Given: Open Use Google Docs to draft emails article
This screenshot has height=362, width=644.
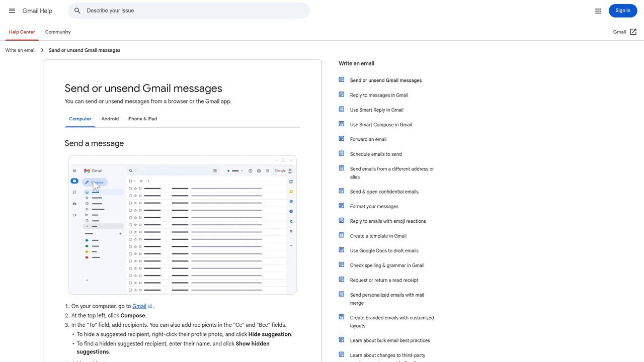Looking at the screenshot, I should pyautogui.click(x=384, y=251).
